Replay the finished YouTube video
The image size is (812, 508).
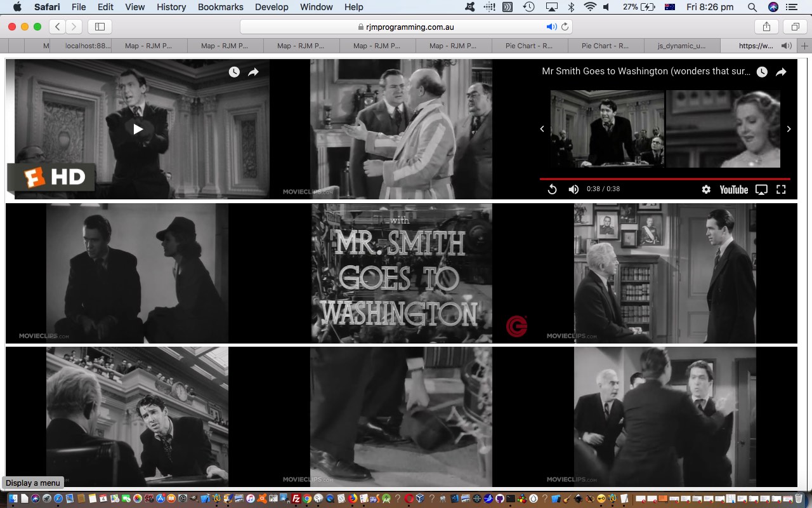(x=552, y=189)
